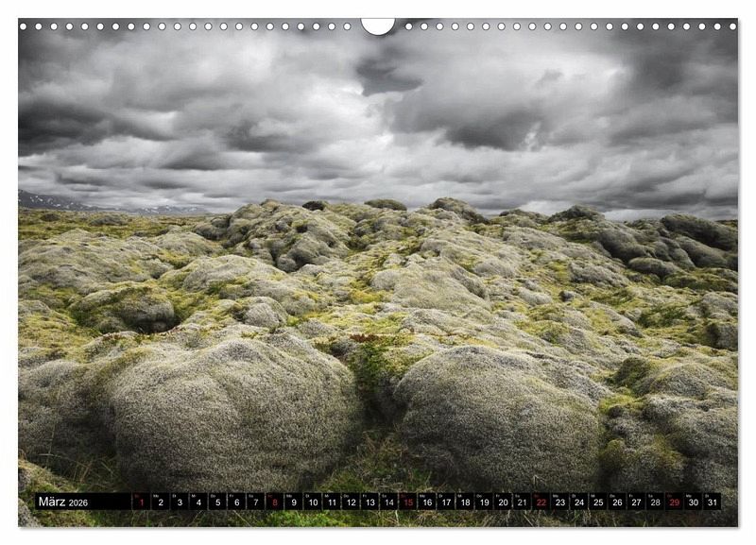Click day 24 in the date strip

pyautogui.click(x=578, y=502)
